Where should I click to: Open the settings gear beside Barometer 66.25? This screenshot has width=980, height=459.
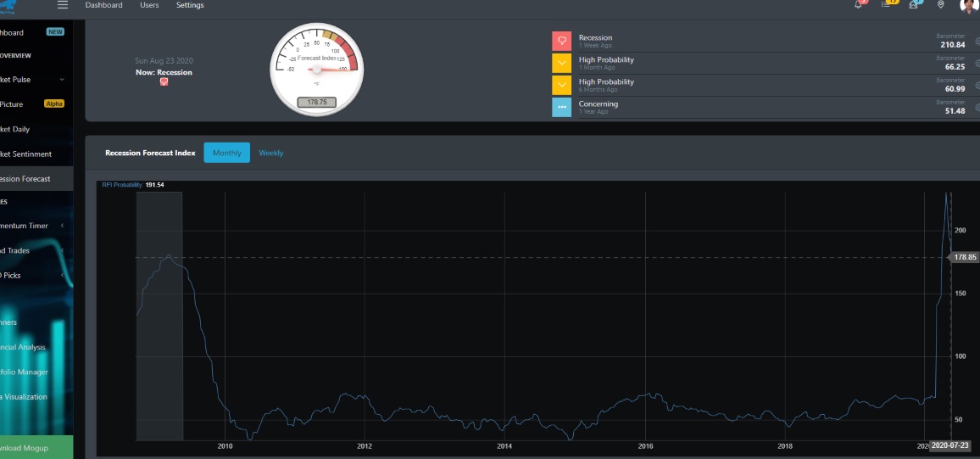point(977,63)
